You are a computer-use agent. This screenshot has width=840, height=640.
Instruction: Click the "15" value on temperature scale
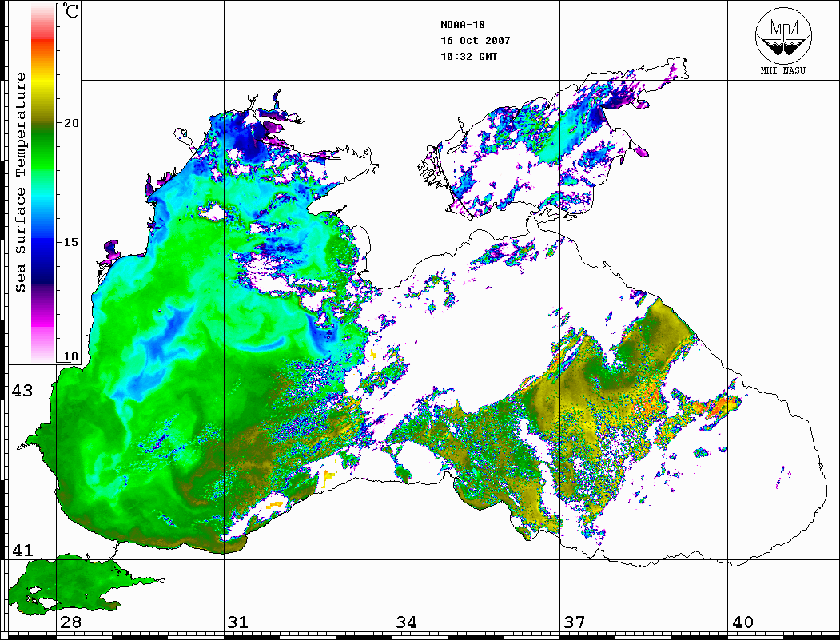tap(70, 242)
